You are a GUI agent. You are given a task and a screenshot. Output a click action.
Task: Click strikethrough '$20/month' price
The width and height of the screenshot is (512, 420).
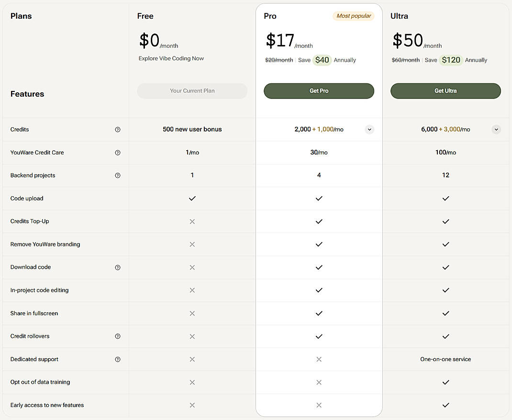(279, 60)
